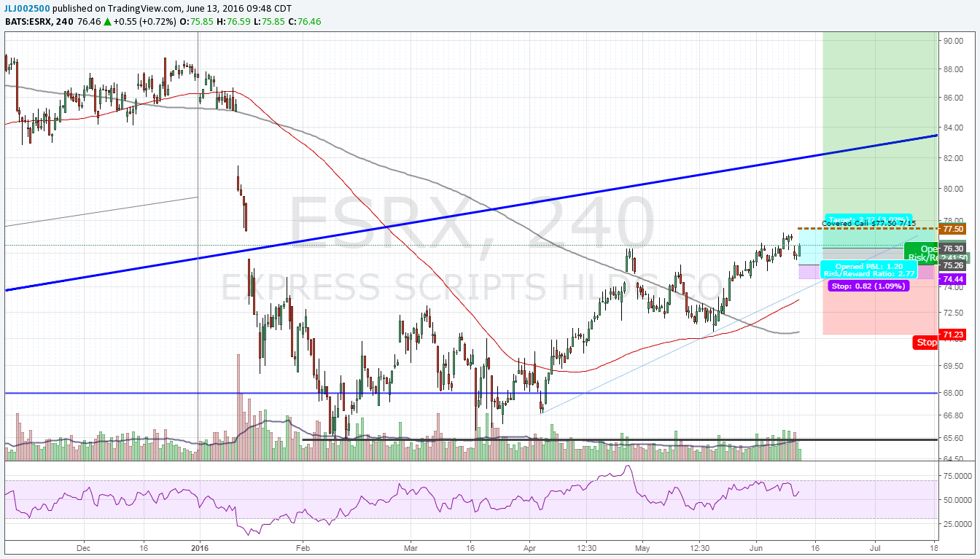
Task: Click the June 13, 2016 09:48 CDT timestamp
Action: click(240, 9)
